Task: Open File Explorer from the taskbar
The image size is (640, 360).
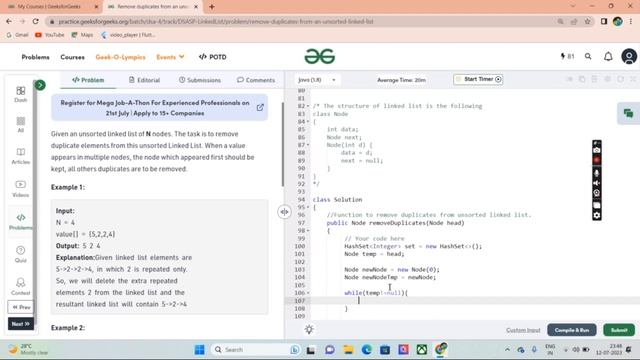Action: tap(348, 349)
